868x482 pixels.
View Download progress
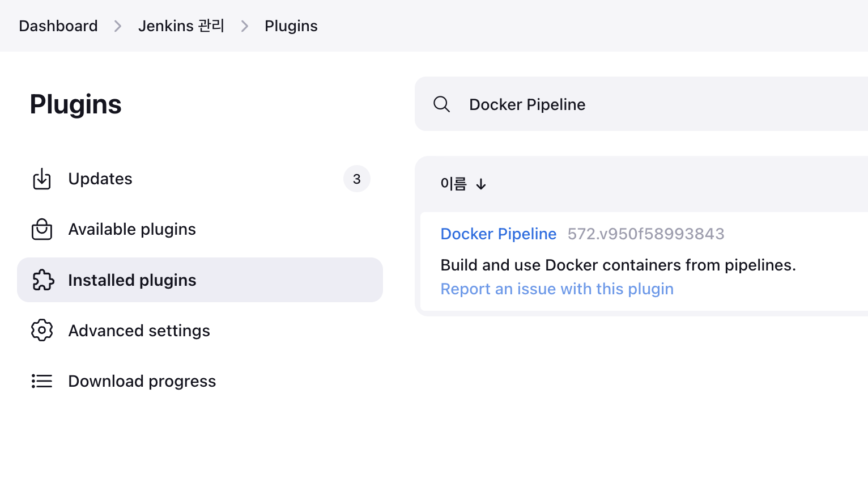[200, 381]
